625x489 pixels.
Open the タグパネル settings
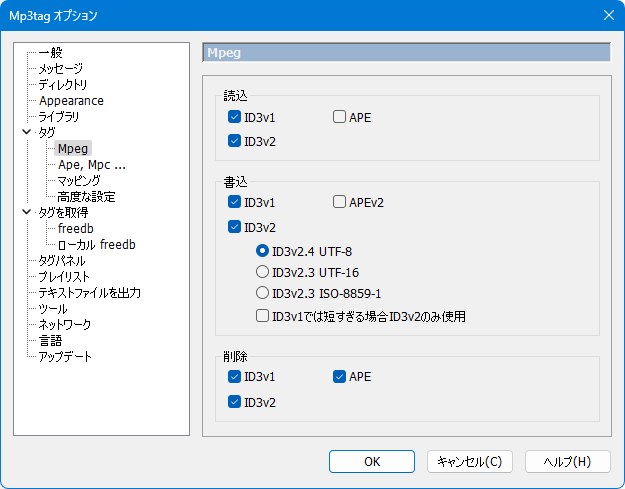tap(62, 261)
